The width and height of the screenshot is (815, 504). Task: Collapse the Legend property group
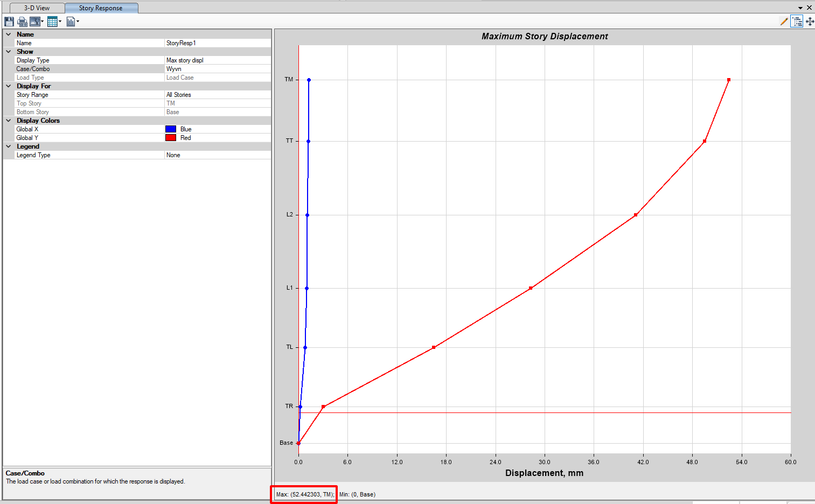[9, 146]
